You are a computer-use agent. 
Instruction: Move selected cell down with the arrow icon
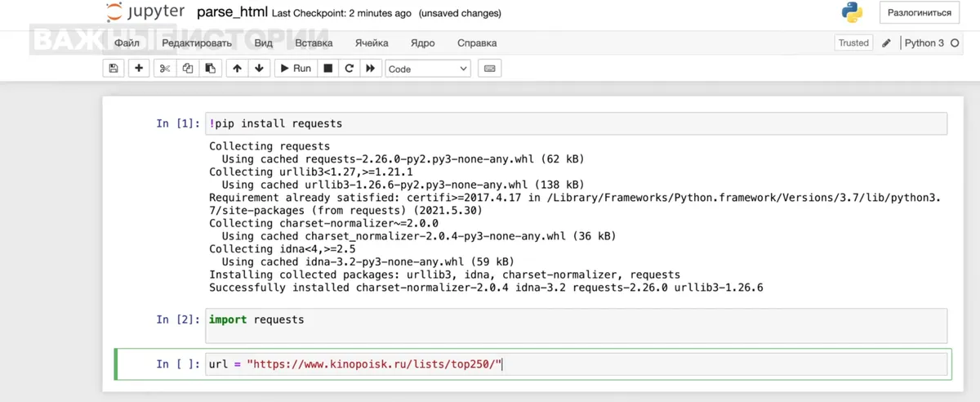(x=259, y=69)
